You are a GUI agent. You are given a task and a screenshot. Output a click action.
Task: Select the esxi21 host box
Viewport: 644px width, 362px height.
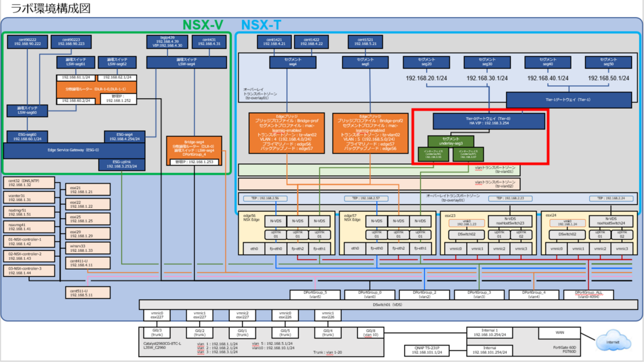click(x=88, y=190)
